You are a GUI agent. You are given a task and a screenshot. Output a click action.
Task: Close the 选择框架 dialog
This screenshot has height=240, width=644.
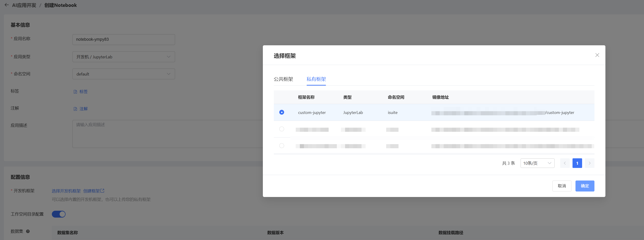click(x=597, y=55)
